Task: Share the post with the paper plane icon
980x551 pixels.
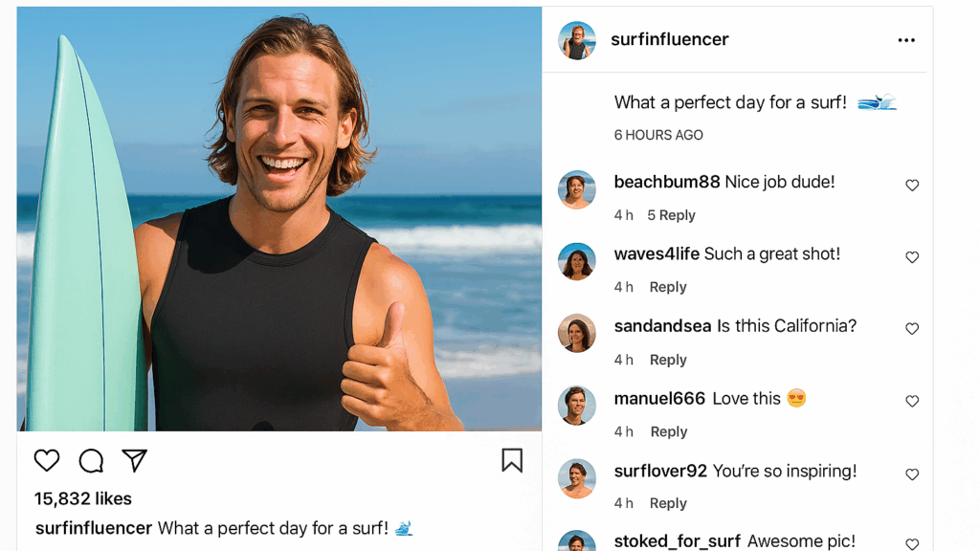Action: point(135,461)
